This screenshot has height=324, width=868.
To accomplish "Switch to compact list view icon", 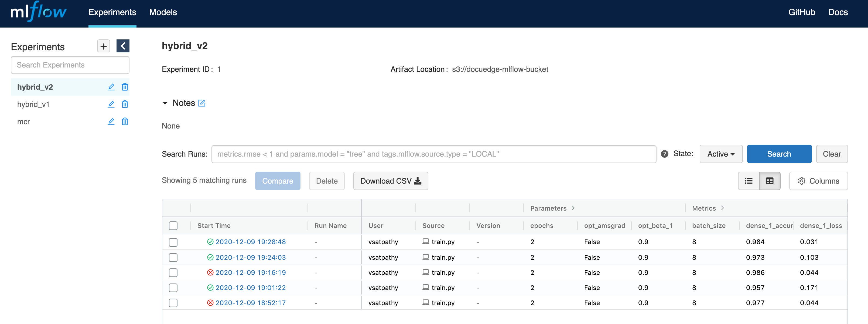I will pos(749,181).
